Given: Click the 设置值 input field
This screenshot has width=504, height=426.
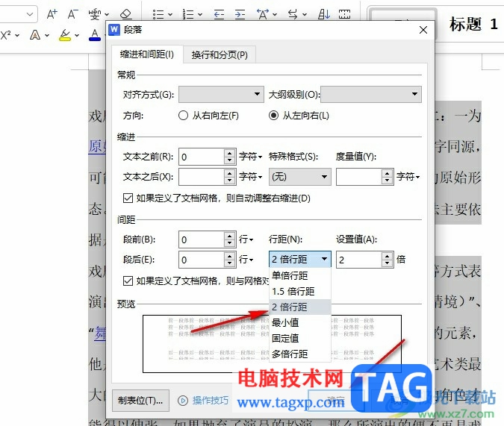Looking at the screenshot, I should [358, 260].
